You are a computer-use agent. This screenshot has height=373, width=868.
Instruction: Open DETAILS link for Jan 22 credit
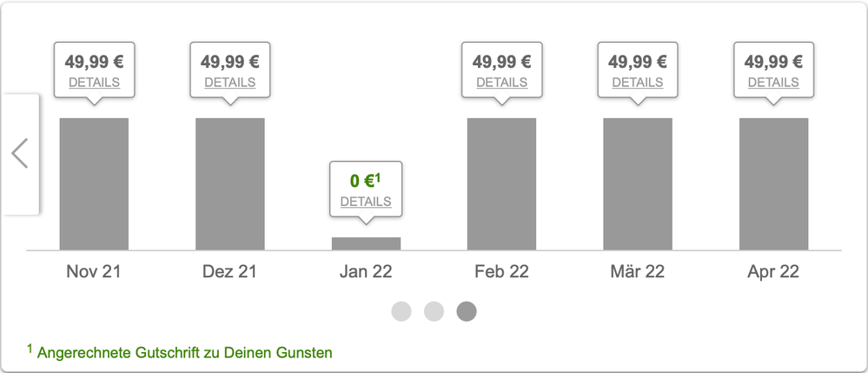[x=366, y=202]
